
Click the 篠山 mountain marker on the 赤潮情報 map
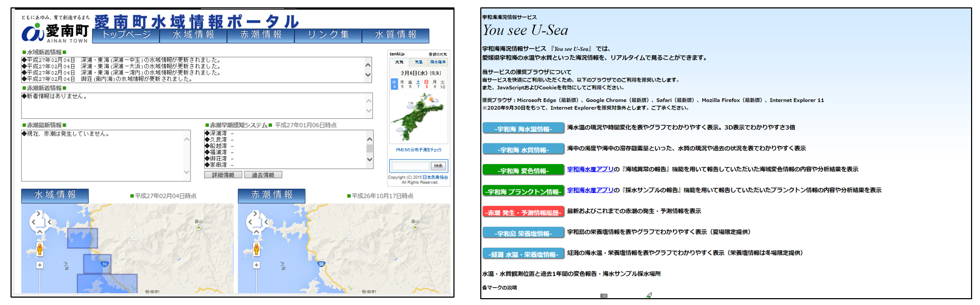(415, 228)
